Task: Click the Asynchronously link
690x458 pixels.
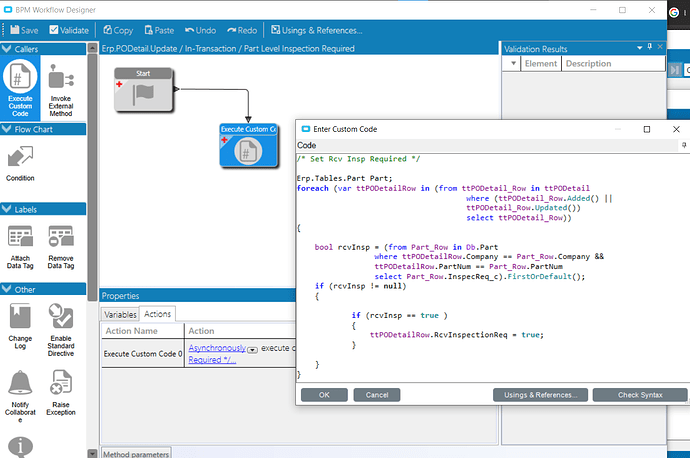Action: [x=217, y=348]
